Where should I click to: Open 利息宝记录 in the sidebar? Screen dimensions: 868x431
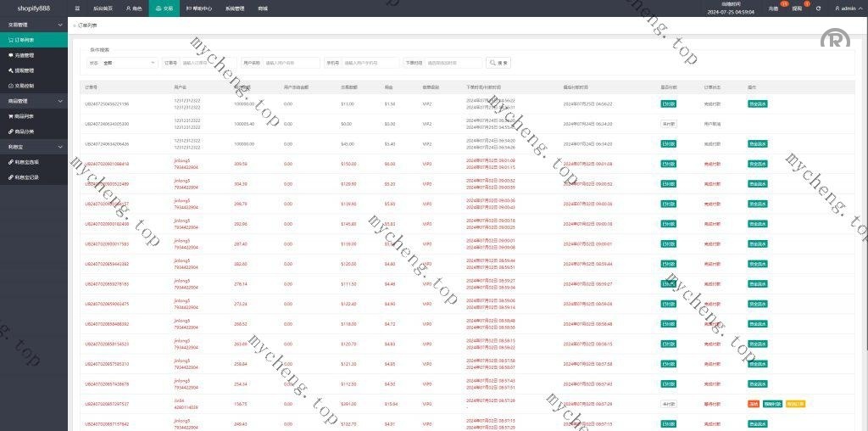click(x=27, y=177)
